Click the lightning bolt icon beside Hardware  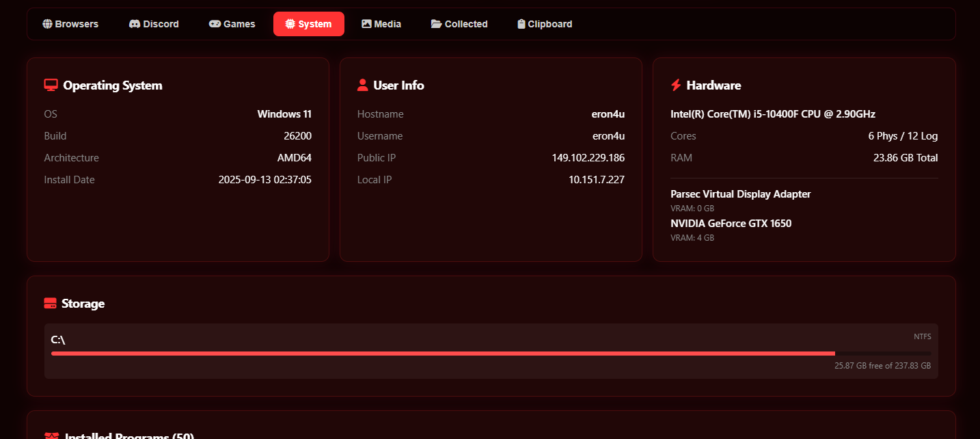click(676, 85)
